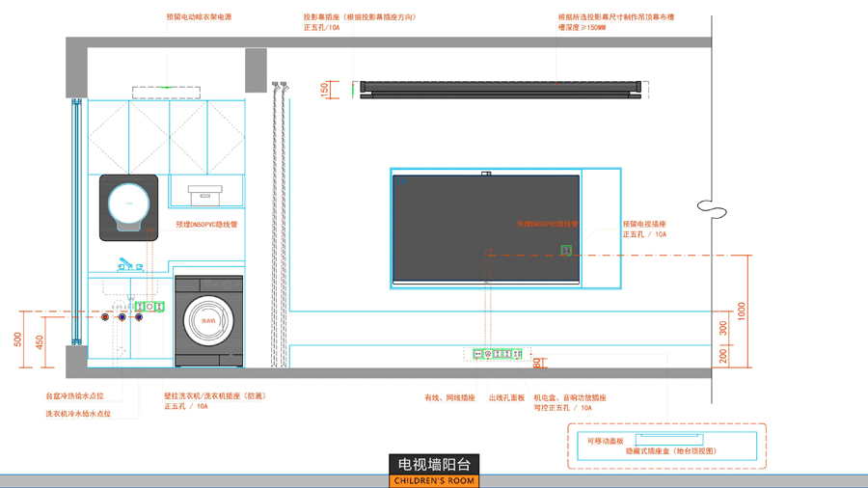
Task: Click the storage box on the shelf
Action: (204, 194)
